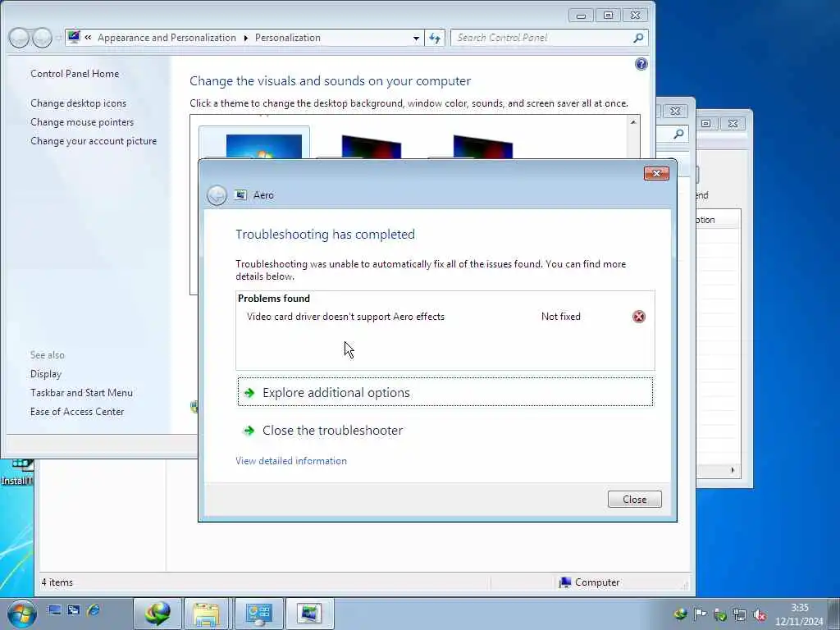Open Taskbar and Start Menu link
Screen dimensions: 840x630
81,393
